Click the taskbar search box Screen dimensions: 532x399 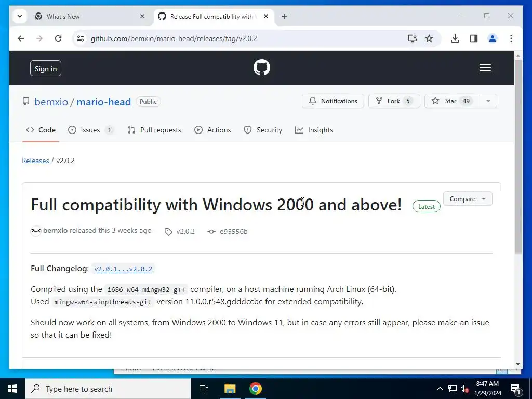pos(108,389)
